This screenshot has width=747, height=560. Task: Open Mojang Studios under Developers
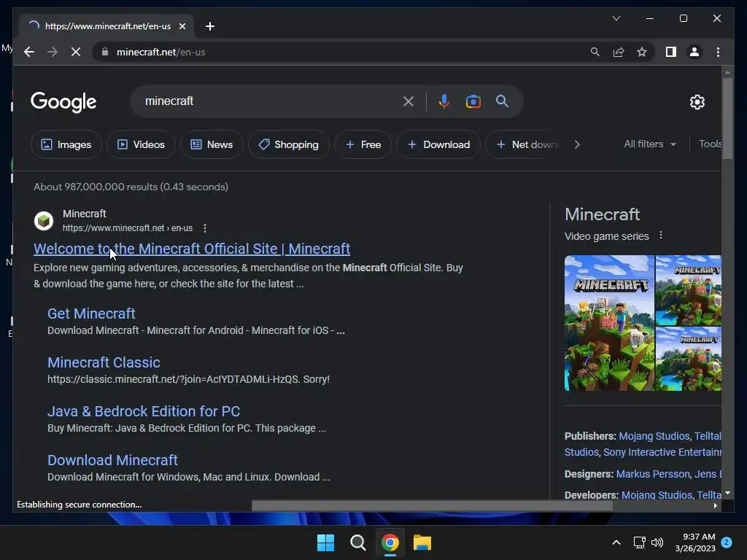[x=657, y=495]
